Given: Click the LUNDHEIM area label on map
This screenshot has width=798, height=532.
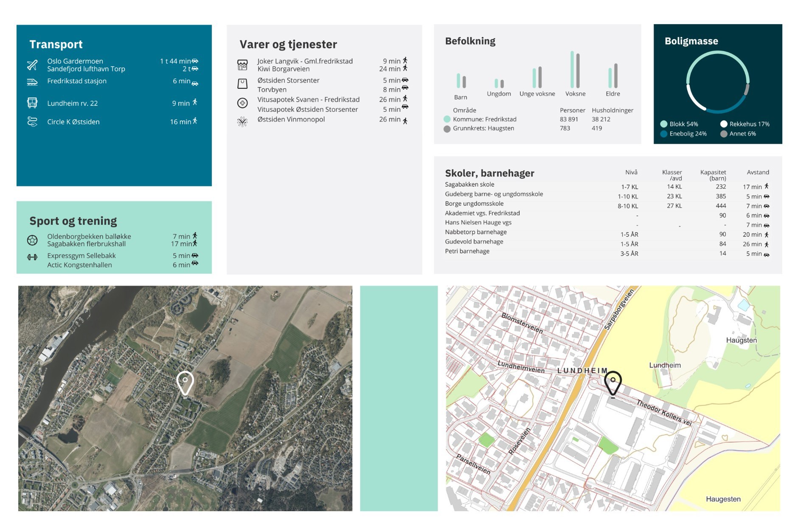Looking at the screenshot, I should tap(582, 371).
